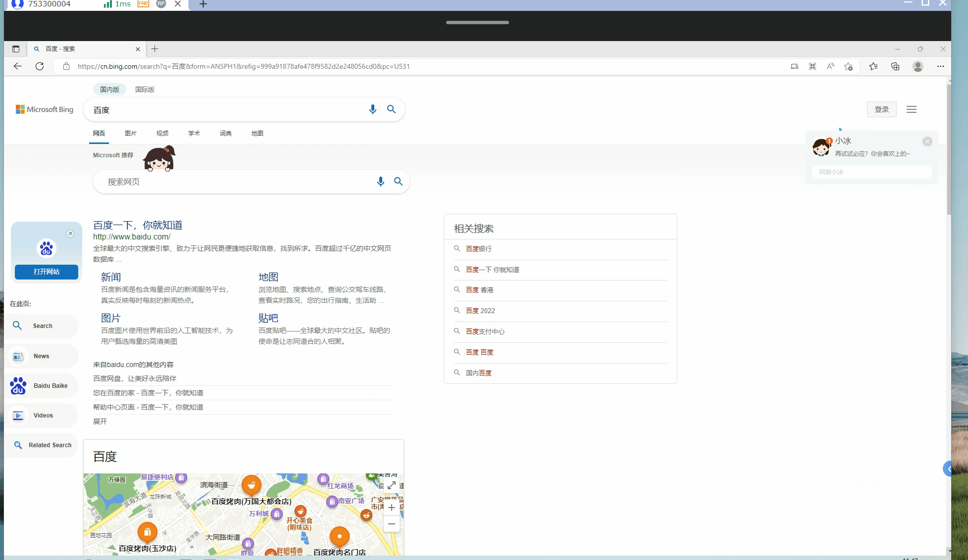Open the Bing hamburger menu
Screen dimensions: 968x560
pyautogui.click(x=912, y=109)
